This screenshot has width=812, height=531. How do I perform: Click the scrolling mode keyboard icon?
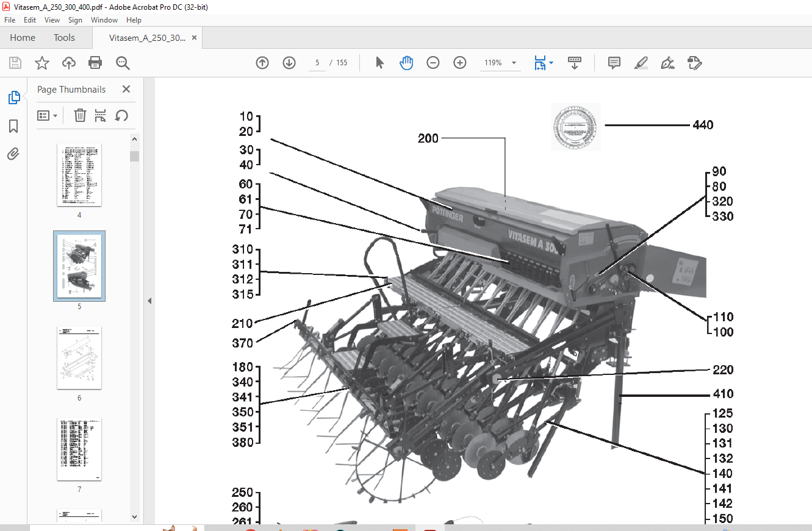pyautogui.click(x=575, y=63)
